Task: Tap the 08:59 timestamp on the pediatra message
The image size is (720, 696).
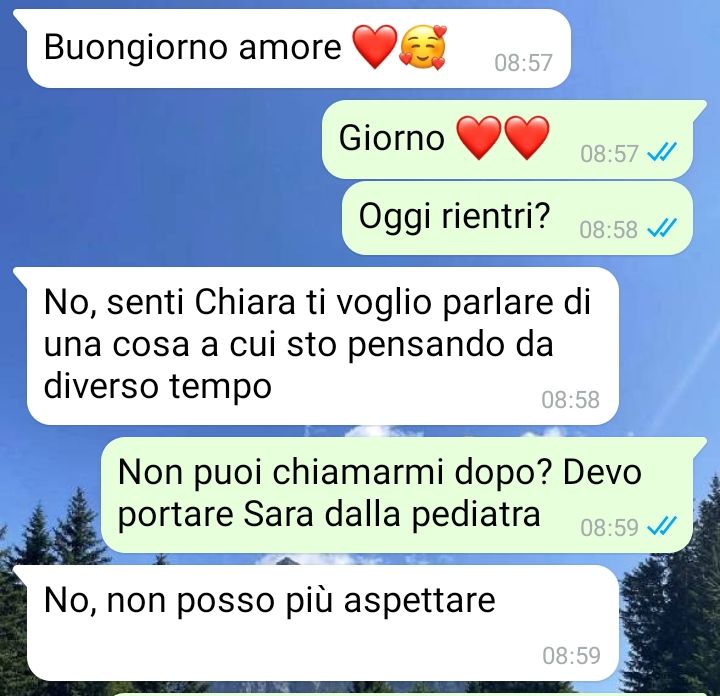Action: (609, 528)
